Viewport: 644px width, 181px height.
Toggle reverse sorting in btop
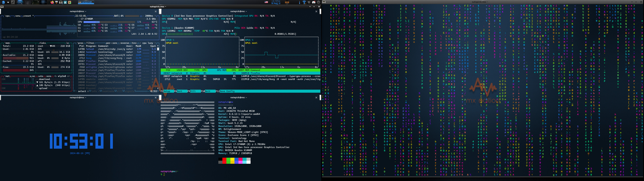[124, 43]
